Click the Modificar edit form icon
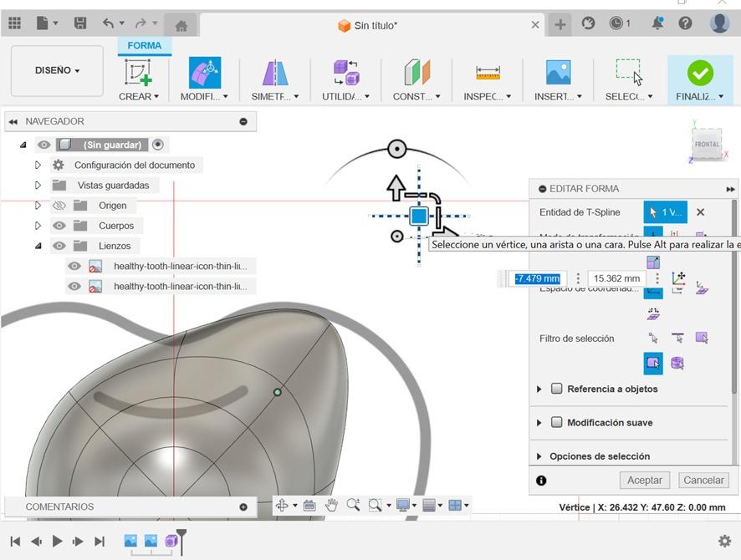 (204, 73)
